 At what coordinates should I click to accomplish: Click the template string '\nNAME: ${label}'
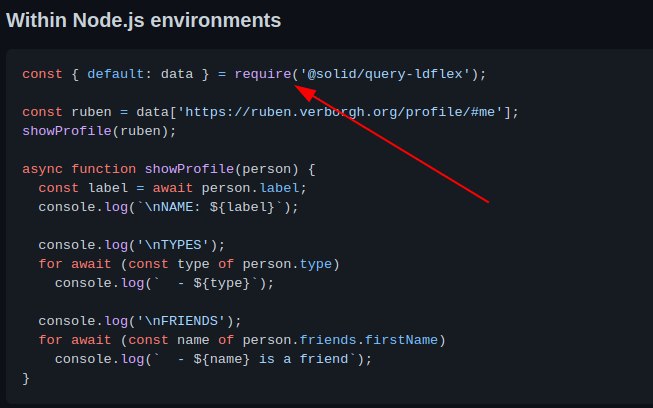[210, 207]
